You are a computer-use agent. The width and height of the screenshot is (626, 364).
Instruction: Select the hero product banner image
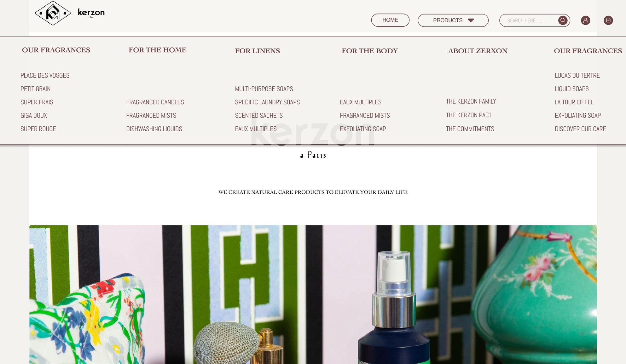pos(313,294)
